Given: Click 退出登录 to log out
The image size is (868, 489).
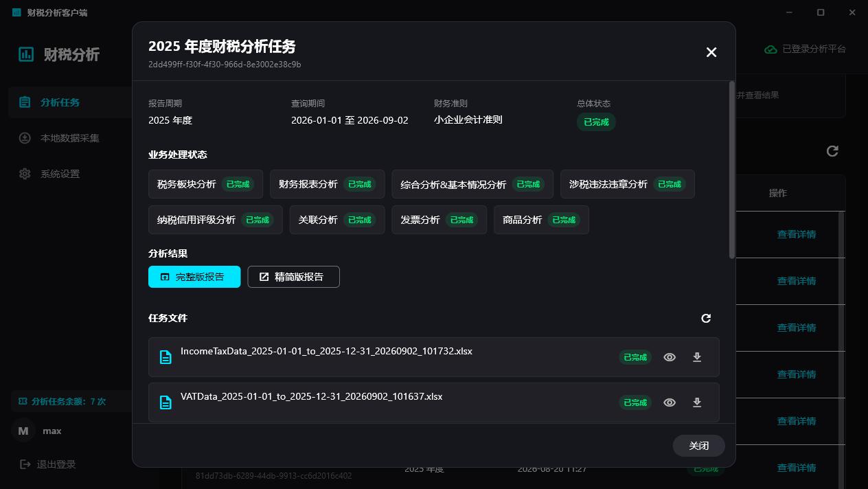Looking at the screenshot, I should (x=48, y=464).
